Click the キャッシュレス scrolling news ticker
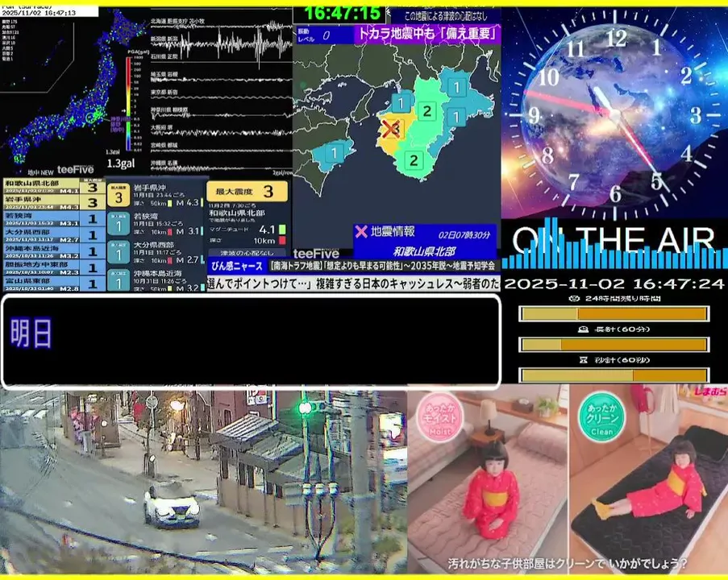Image resolution: width=728 pixels, height=580 pixels. click(354, 284)
